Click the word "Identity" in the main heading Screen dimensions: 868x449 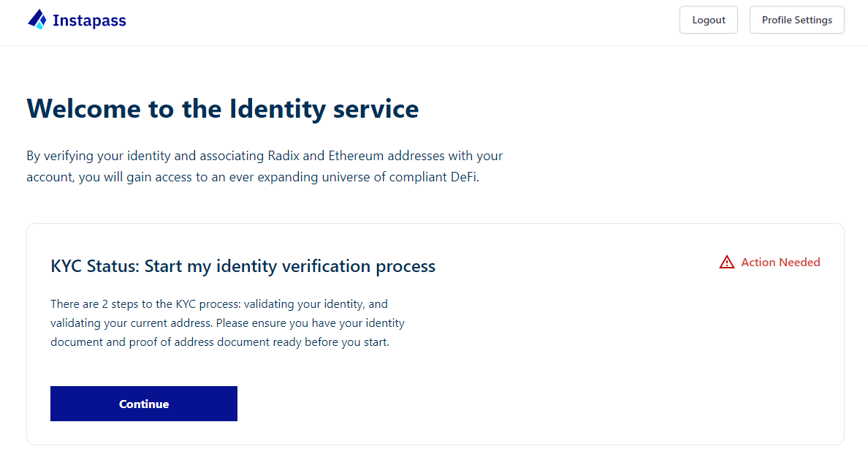[x=278, y=109]
